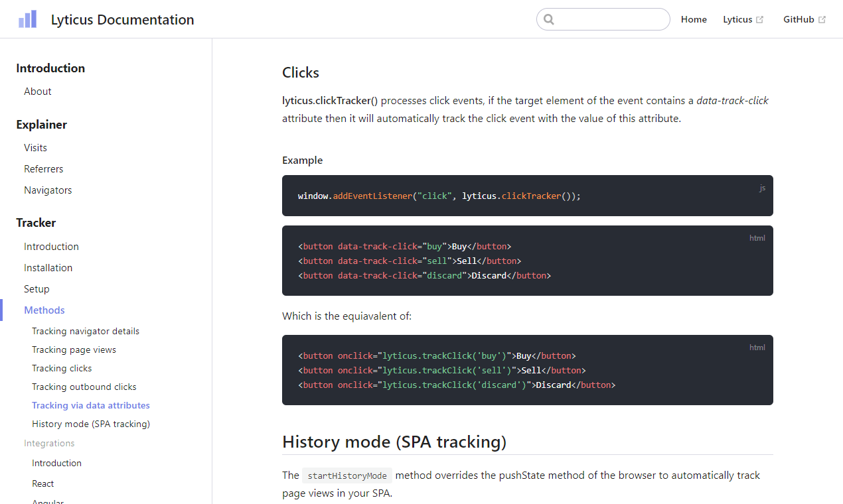Jump to Tracking via data attributes section

91,405
